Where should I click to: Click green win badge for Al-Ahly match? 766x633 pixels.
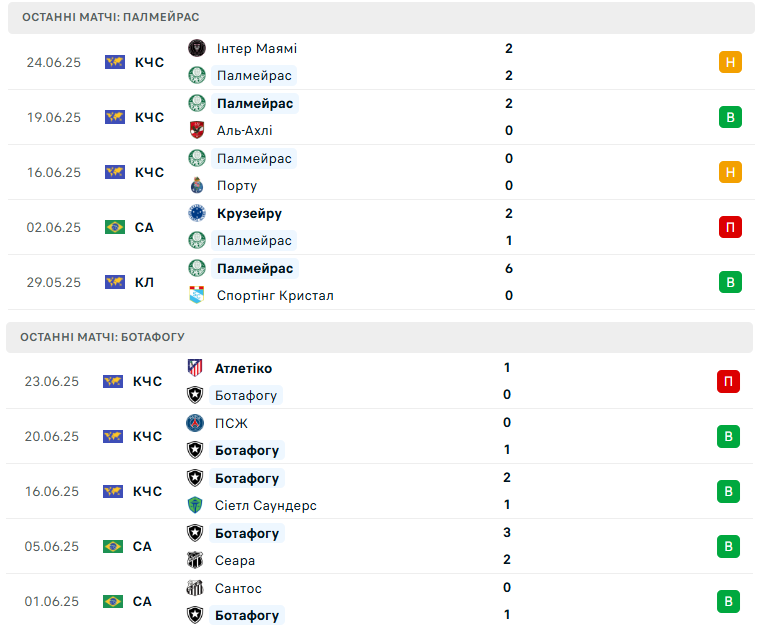(730, 117)
